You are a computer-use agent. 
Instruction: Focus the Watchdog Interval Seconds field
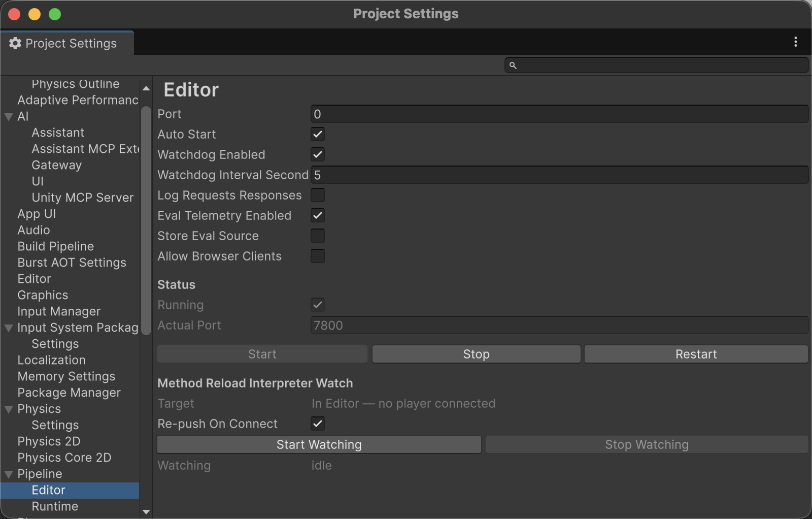point(559,175)
